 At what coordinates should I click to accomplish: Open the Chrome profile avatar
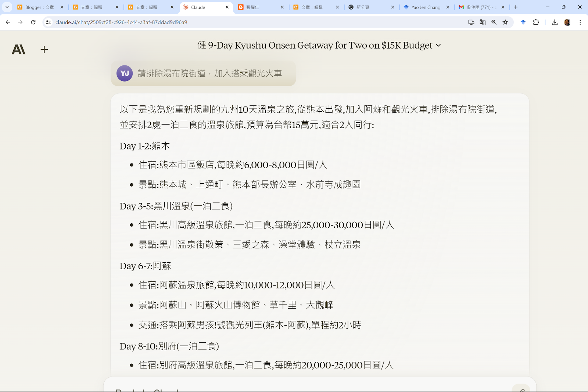pos(567,22)
